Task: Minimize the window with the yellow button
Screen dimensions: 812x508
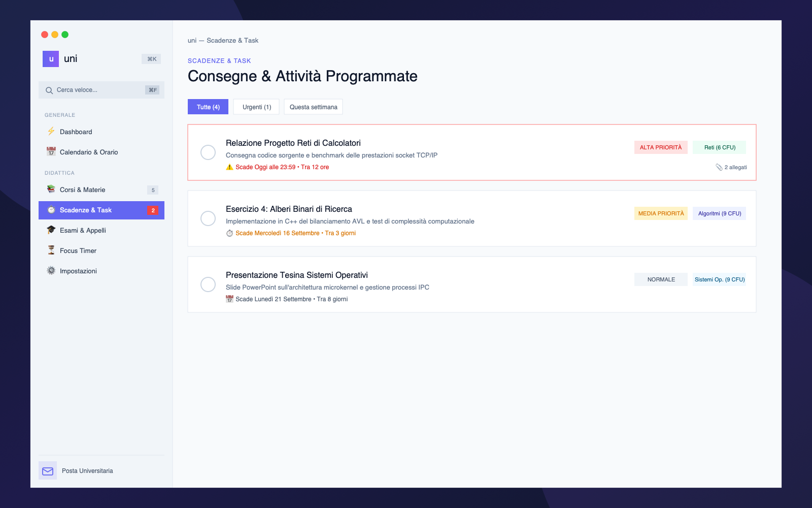Action: pyautogui.click(x=55, y=35)
